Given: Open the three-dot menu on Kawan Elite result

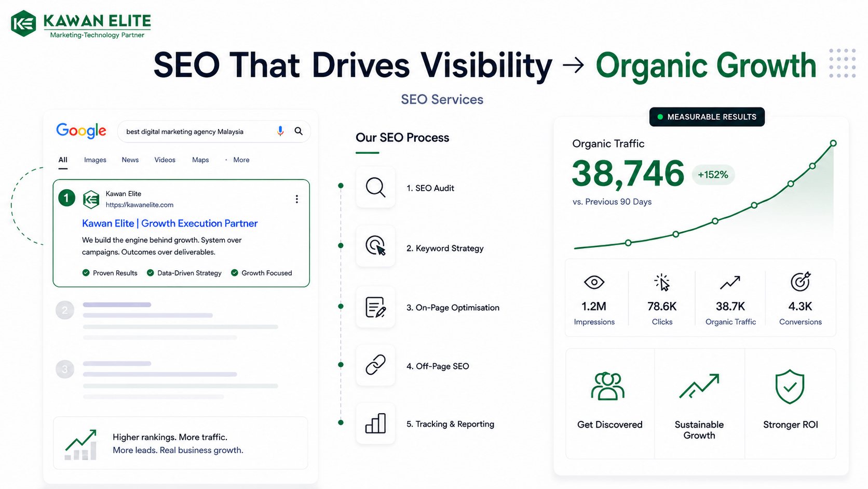Looking at the screenshot, I should [x=297, y=199].
